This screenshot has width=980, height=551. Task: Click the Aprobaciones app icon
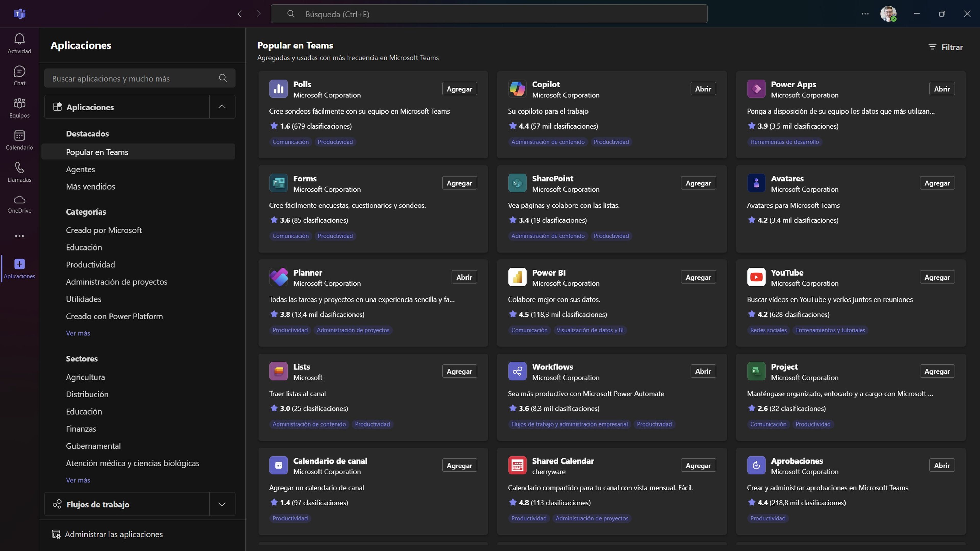point(756,466)
